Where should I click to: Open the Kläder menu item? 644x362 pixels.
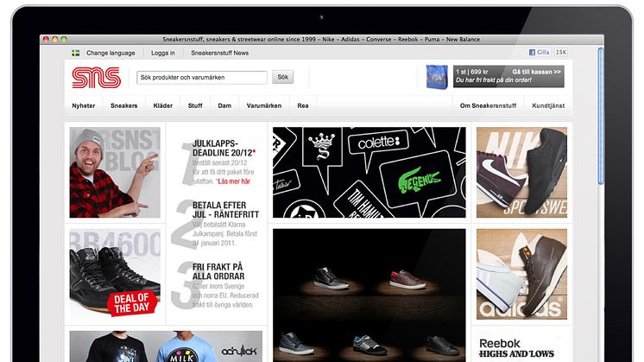point(162,105)
